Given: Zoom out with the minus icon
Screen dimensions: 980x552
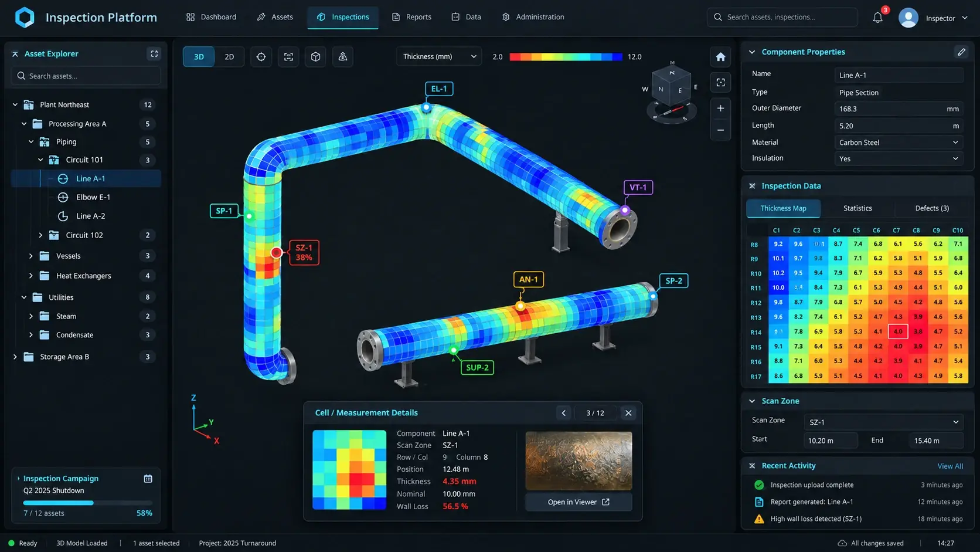Looking at the screenshot, I should click(720, 130).
